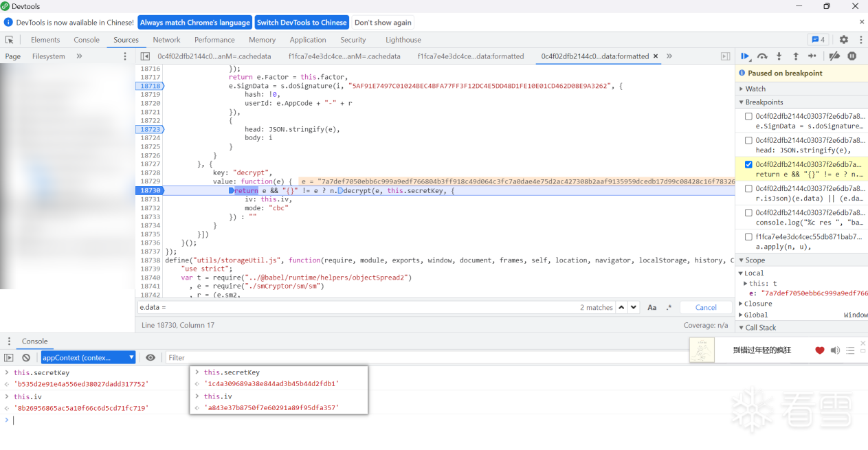
Task: Step over next function call
Action: tap(762, 56)
